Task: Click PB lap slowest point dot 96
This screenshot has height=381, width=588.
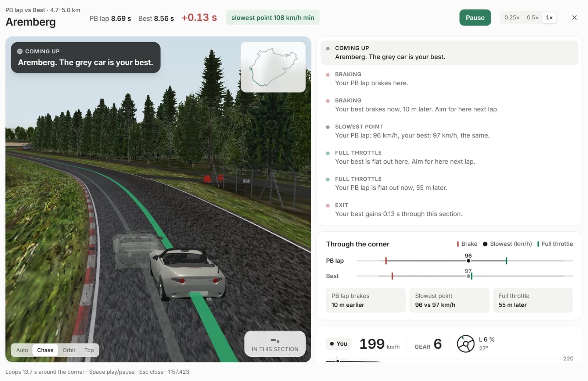Action: [x=468, y=261]
